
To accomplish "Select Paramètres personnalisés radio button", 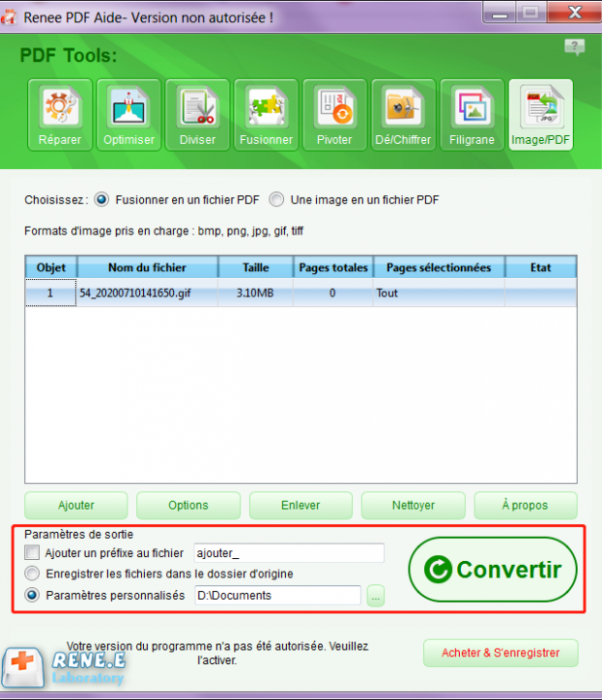I will pyautogui.click(x=32, y=595).
